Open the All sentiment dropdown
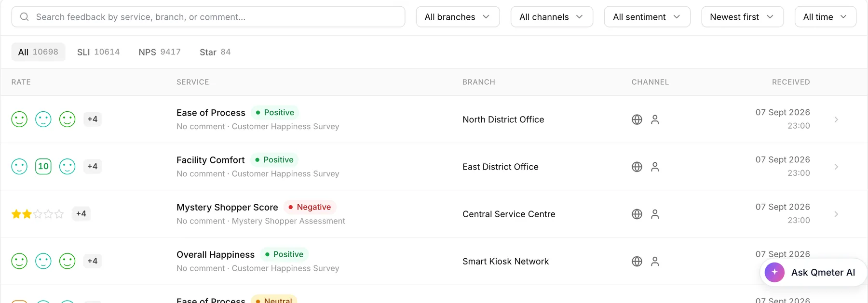Image resolution: width=868 pixels, height=303 pixels. [647, 17]
